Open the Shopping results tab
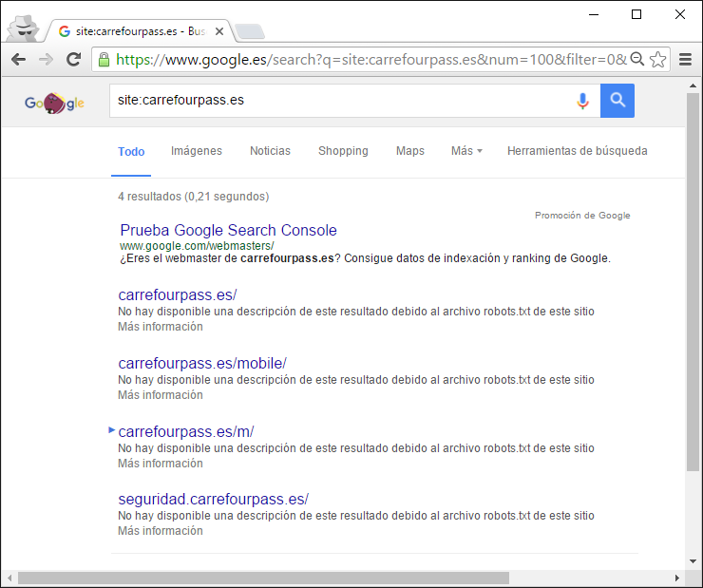This screenshot has width=703, height=588. [x=344, y=151]
